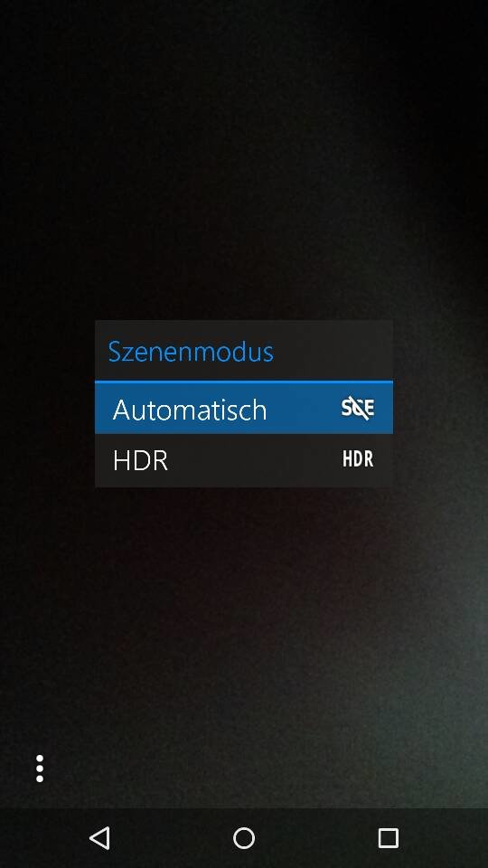This screenshot has height=868, width=488.
Task: Click the Szenenmodus dialog title
Action: point(191,352)
